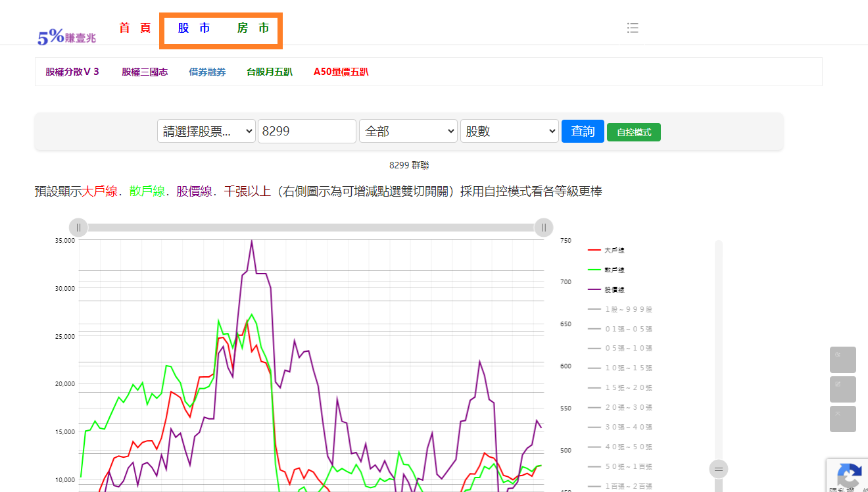This screenshot has height=492, width=868.
Task: Click the left handle of the chart range slider
Action: [x=78, y=228]
